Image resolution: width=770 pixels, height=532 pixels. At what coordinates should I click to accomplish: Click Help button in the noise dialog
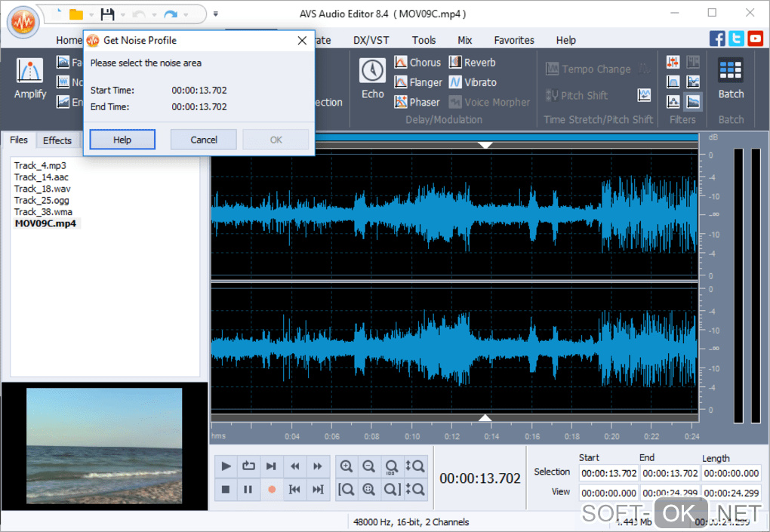122,140
